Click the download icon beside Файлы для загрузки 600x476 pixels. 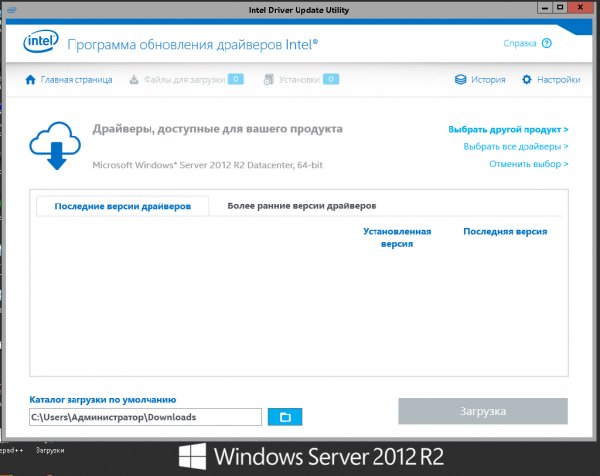coord(134,80)
